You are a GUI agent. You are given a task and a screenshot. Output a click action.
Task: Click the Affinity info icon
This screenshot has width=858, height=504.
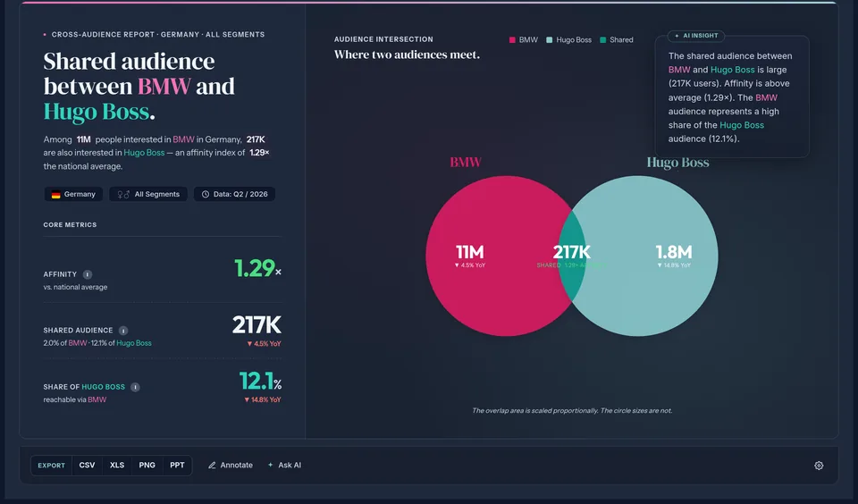click(x=88, y=274)
